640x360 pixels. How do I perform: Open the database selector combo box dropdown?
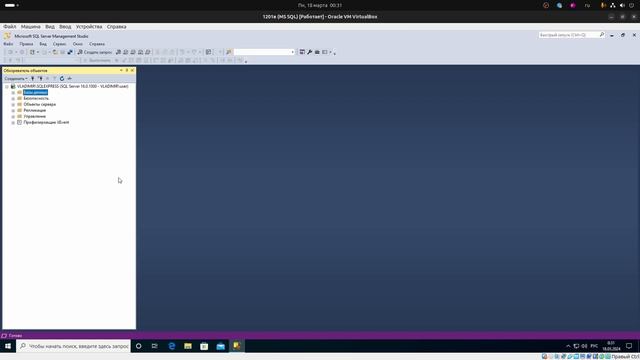(x=292, y=52)
